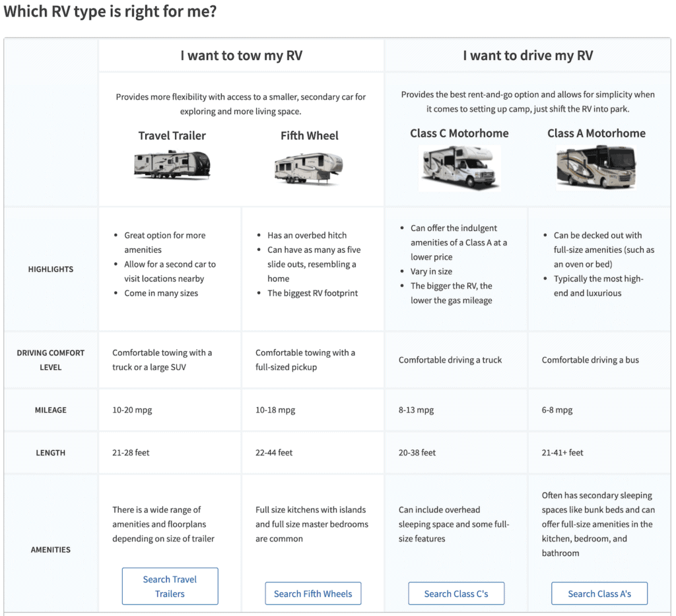Click the Class C Motorhome title
Screen dimensions: 676x616
(x=459, y=133)
